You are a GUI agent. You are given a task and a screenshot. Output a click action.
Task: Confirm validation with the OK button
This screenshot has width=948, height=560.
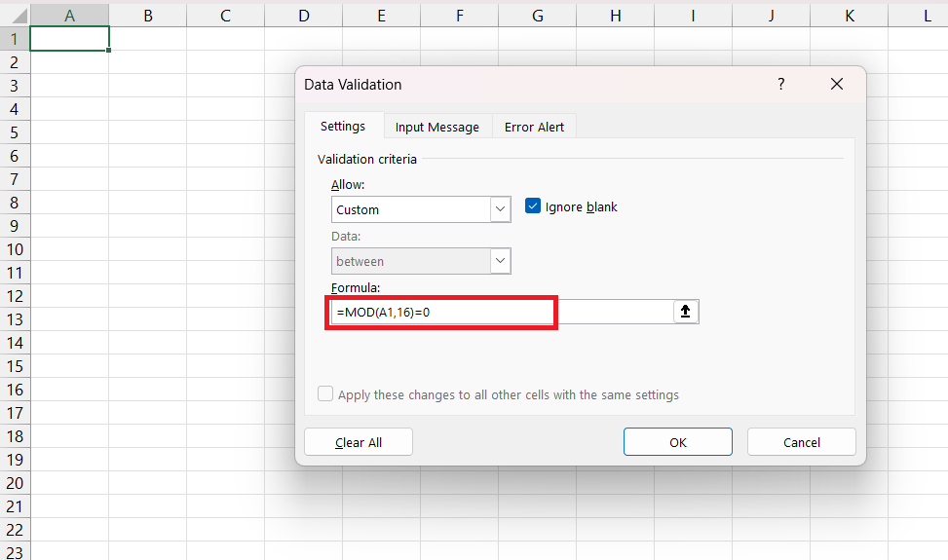[678, 442]
